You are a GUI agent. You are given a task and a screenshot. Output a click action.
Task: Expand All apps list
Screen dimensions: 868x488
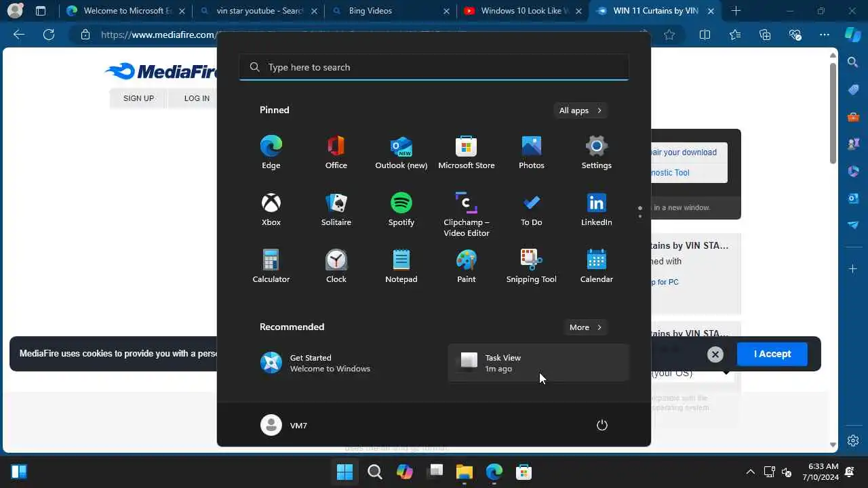coord(580,110)
